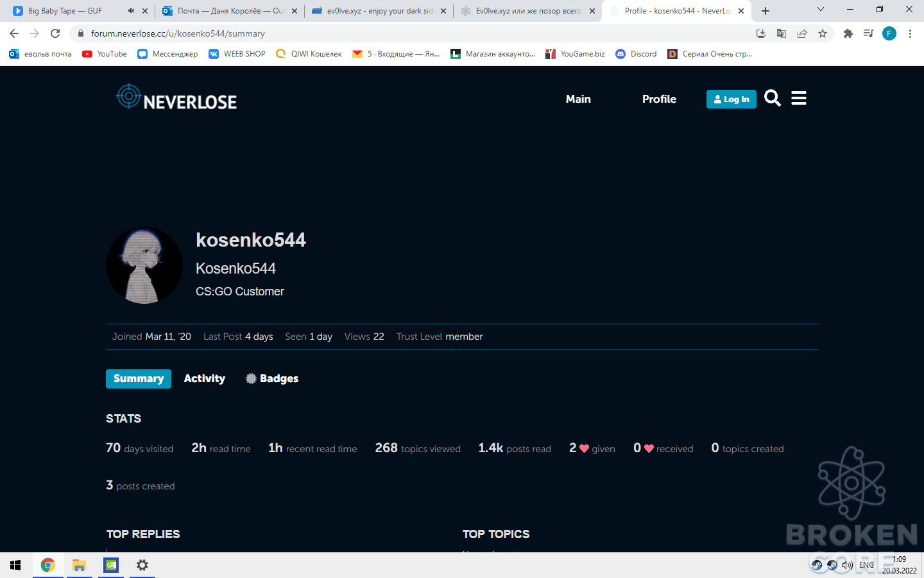Open the Discord bookmark
924x578 pixels.
pos(636,54)
